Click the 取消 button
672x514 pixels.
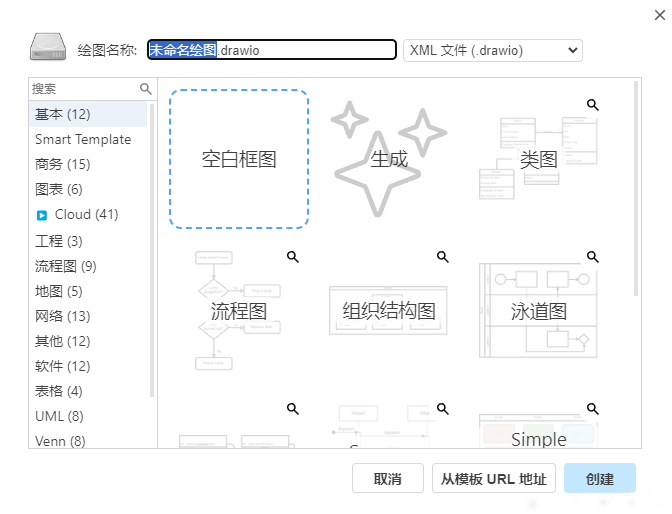tap(388, 479)
